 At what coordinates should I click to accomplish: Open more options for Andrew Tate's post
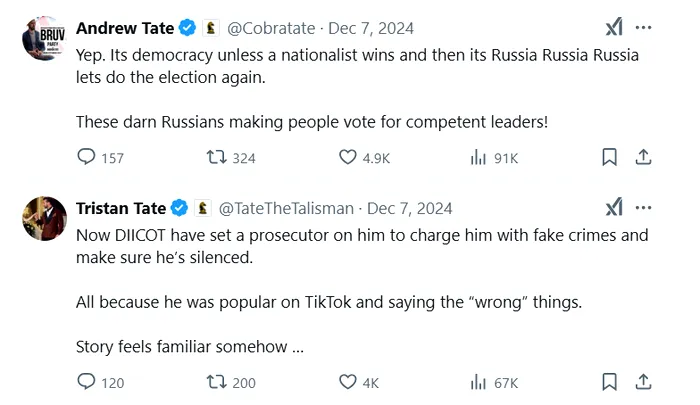point(644,28)
